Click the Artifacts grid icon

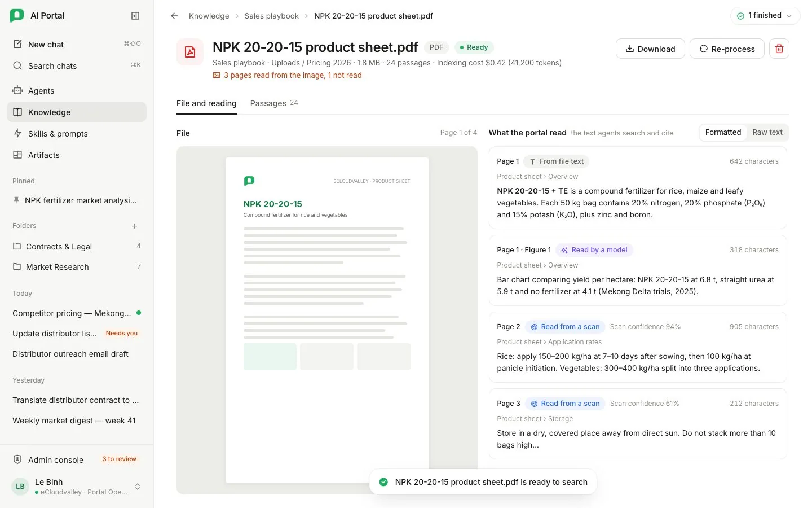pos(17,155)
